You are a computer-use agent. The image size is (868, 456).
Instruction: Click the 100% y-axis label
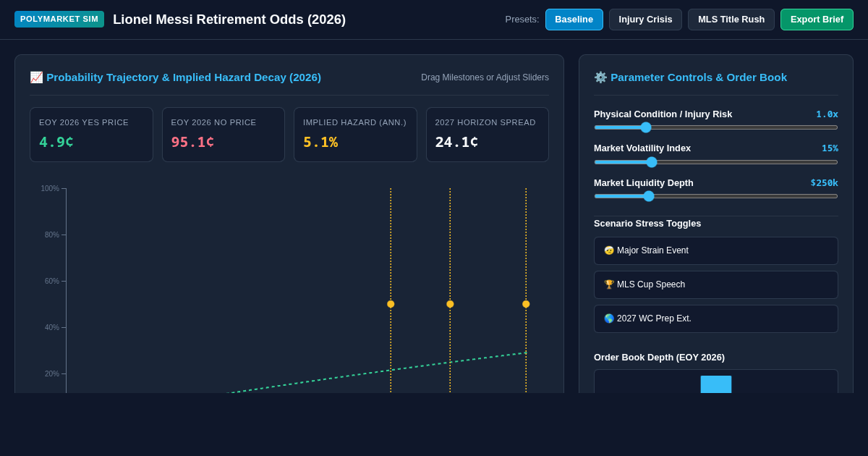[x=50, y=188]
